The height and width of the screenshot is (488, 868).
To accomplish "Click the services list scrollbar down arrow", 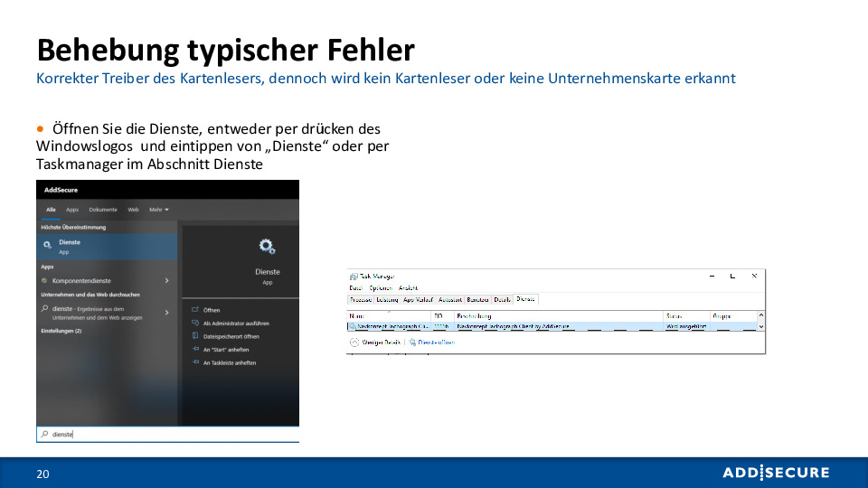I will [x=761, y=326].
